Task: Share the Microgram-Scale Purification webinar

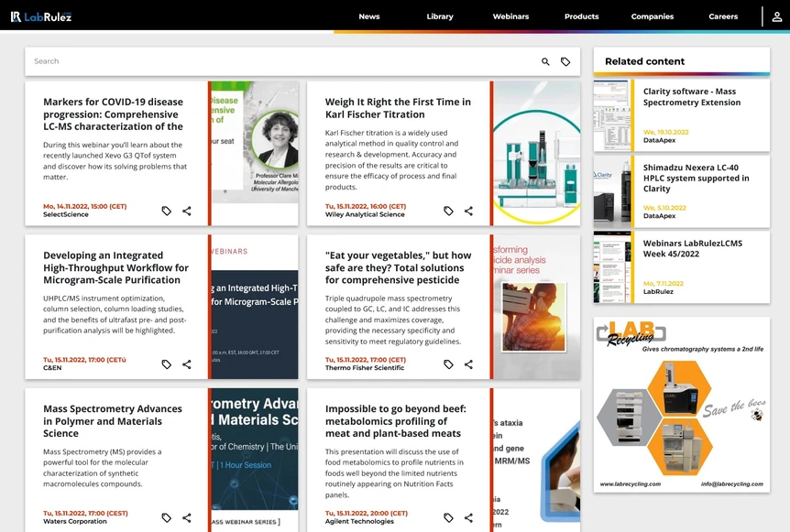Action: [187, 364]
